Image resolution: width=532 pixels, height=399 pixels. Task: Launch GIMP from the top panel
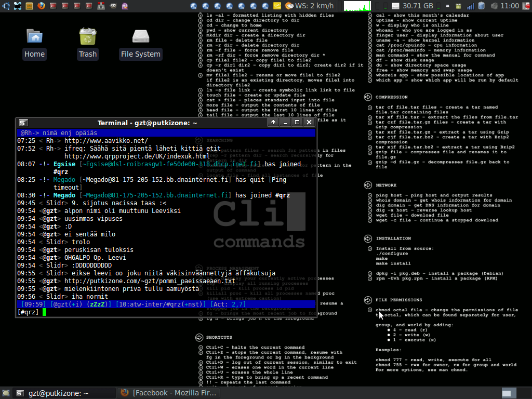tap(114, 6)
